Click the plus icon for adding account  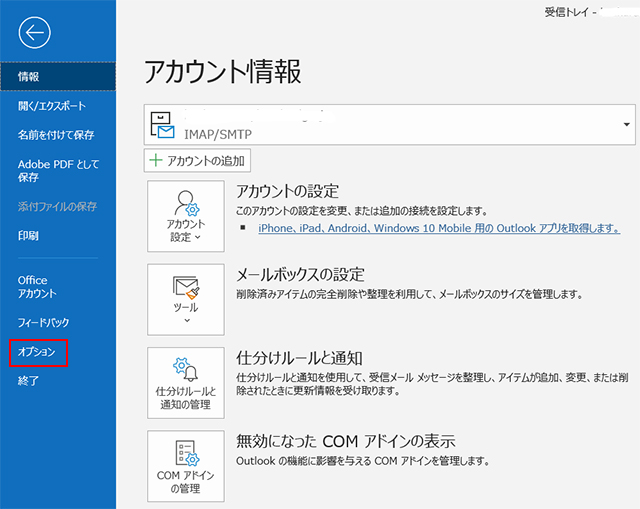coord(157,160)
